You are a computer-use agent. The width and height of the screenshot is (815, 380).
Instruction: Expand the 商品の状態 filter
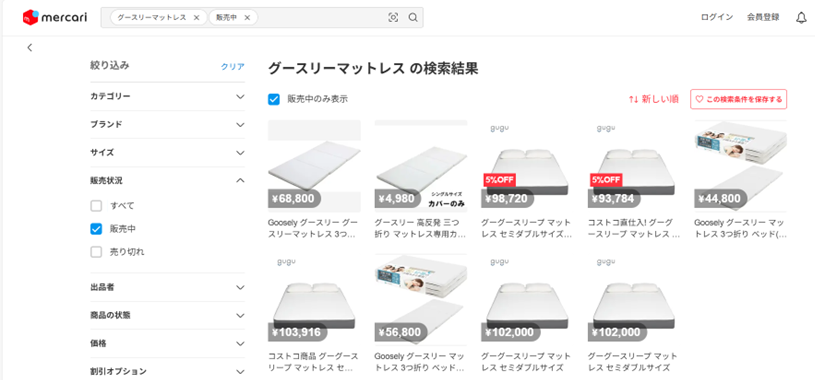tap(167, 316)
